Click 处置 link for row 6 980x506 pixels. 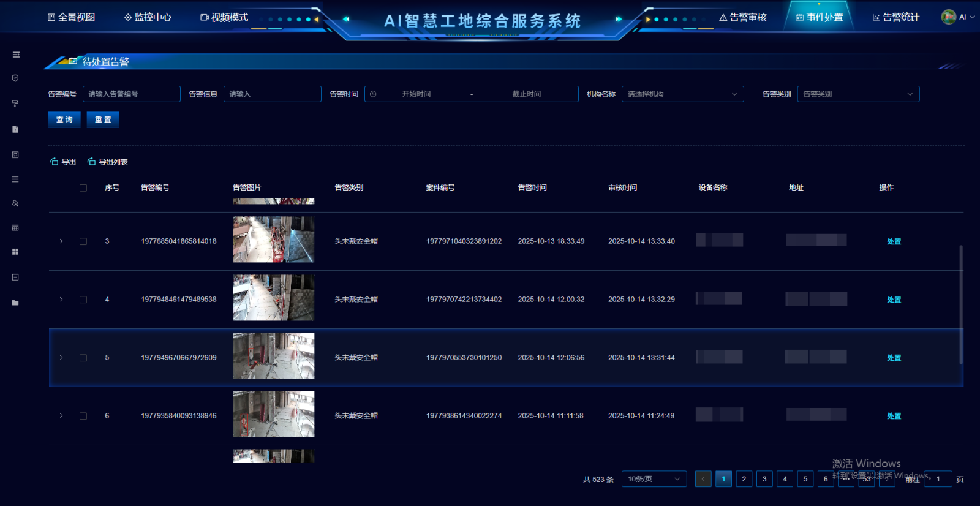(x=894, y=416)
